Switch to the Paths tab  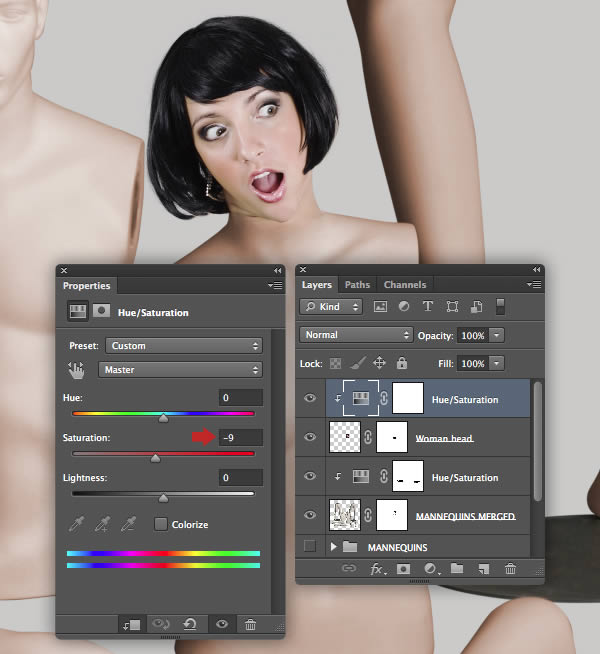(x=357, y=285)
